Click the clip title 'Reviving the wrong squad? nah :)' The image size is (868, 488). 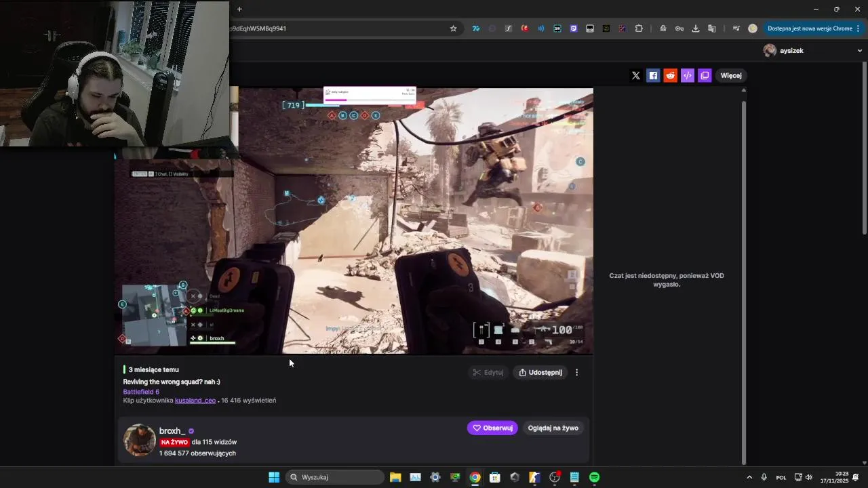(x=172, y=382)
